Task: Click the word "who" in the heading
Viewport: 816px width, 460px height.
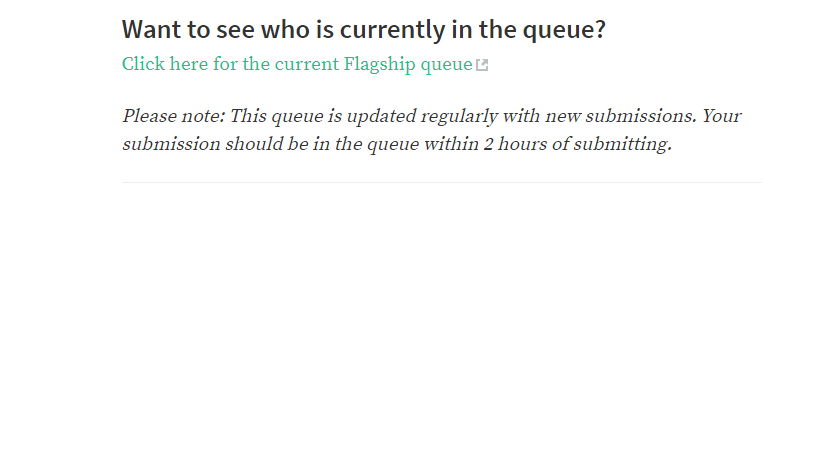Action: (x=285, y=29)
